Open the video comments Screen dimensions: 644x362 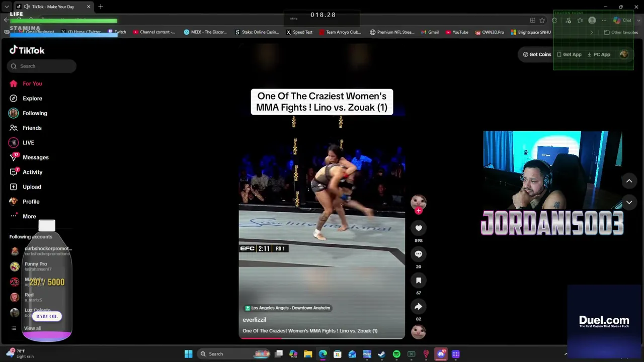coord(418,254)
